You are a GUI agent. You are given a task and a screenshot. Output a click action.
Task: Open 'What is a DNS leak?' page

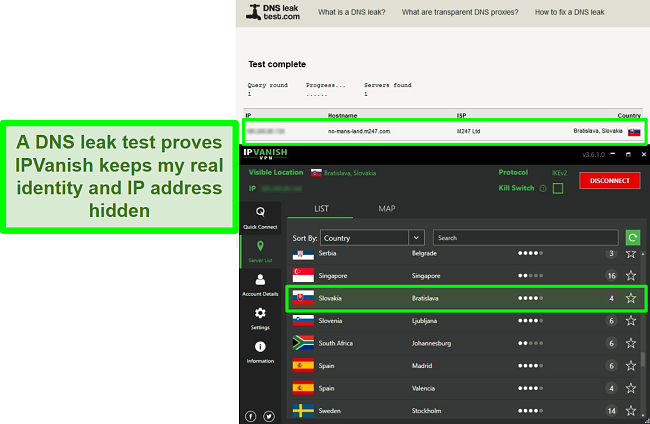[352, 12]
